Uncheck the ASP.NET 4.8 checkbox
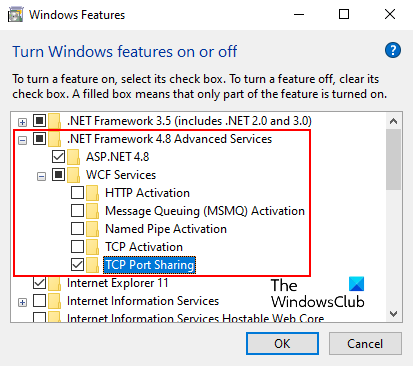This screenshot has width=413, height=366. pos(58,156)
